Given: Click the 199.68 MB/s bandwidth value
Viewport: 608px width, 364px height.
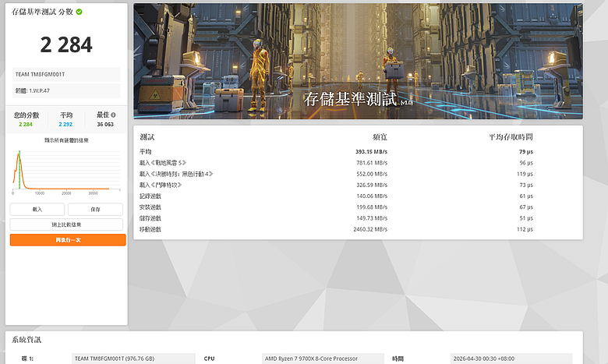Looking at the screenshot, I should click(x=372, y=207).
